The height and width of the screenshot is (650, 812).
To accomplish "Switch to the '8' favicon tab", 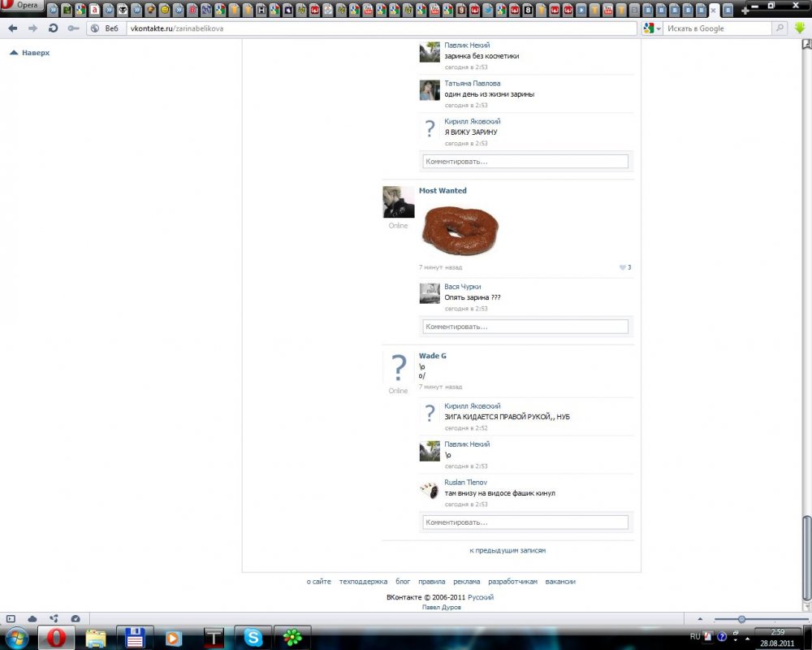I will (528, 9).
